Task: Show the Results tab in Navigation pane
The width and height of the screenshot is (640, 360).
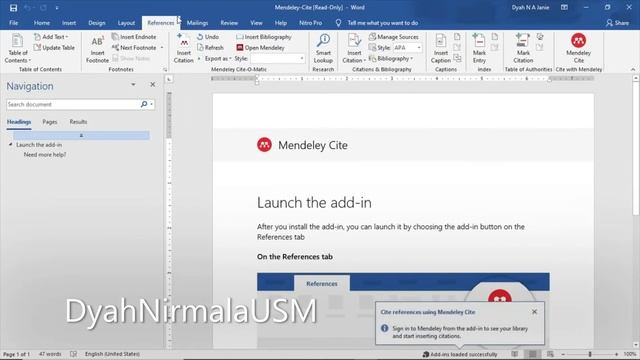Action: 78,122
